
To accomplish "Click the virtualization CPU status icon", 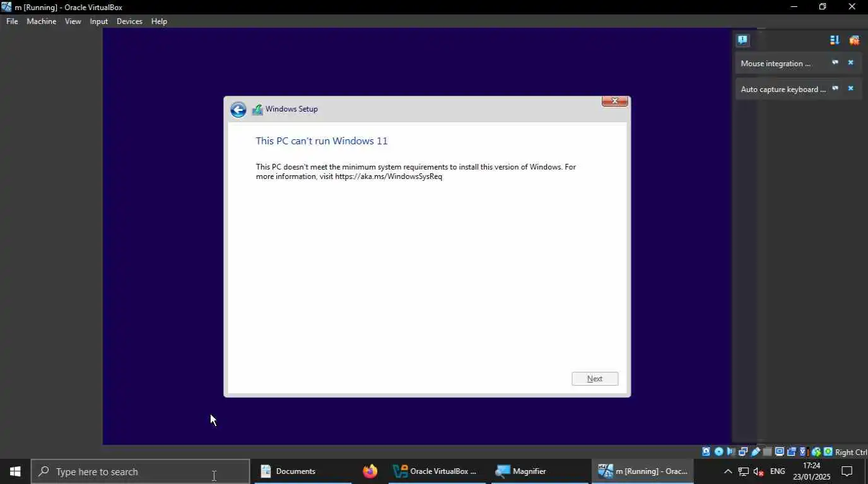I will (x=803, y=452).
